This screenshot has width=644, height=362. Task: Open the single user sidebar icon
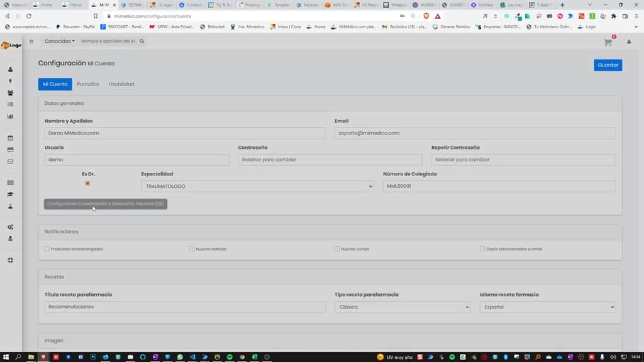10,70
